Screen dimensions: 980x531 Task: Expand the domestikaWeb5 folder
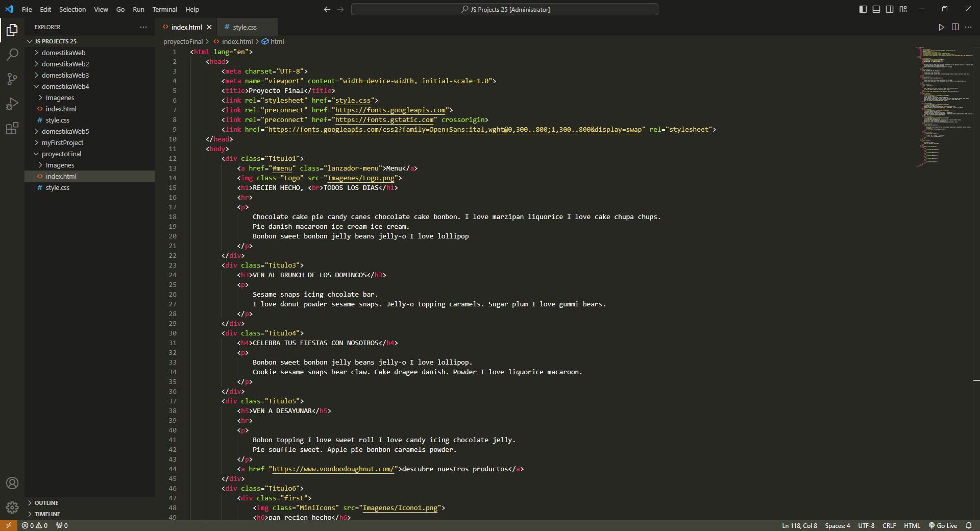(90, 131)
